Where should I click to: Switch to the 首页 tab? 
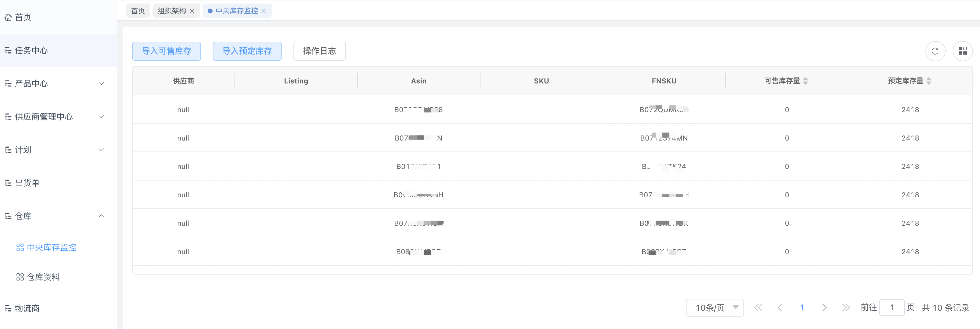138,11
